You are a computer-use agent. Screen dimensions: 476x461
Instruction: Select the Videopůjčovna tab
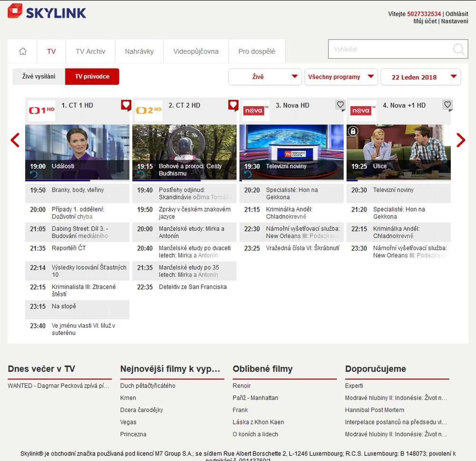(196, 51)
